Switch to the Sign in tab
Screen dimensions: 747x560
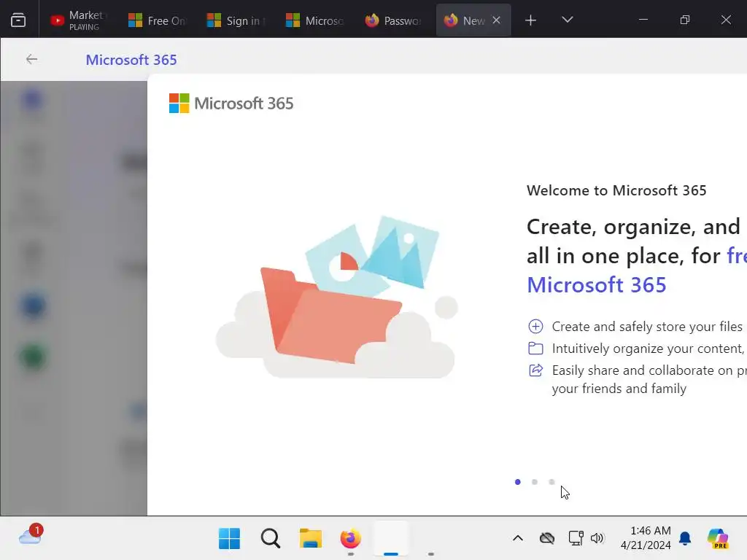tap(236, 20)
